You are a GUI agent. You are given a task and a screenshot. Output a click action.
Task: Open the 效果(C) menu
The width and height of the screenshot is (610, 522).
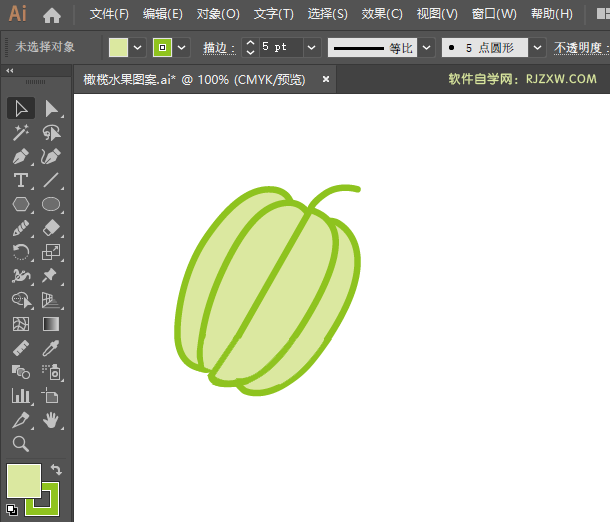point(382,14)
